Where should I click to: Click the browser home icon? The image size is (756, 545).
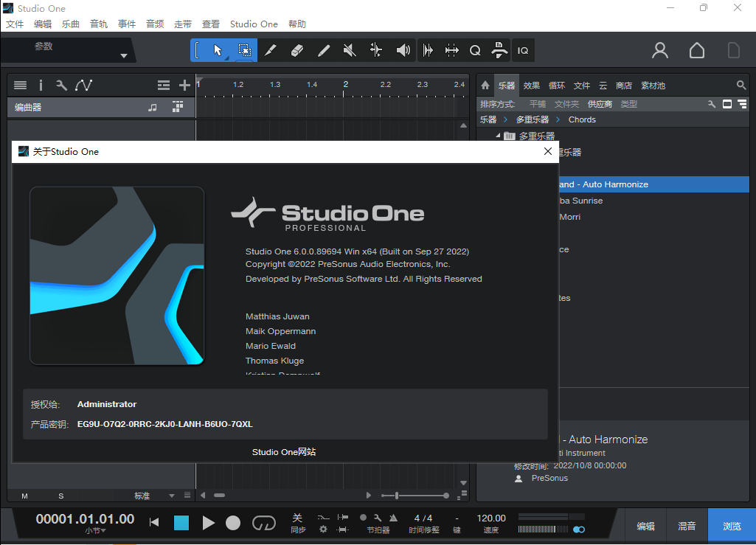click(x=485, y=86)
